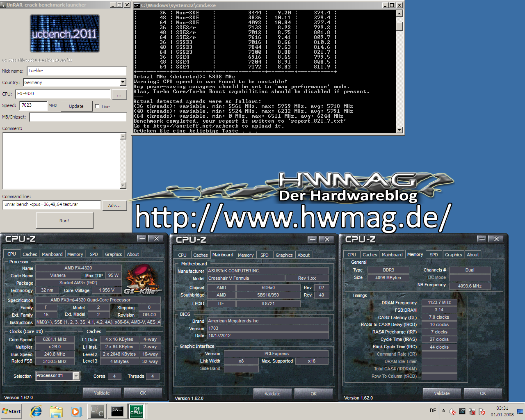Click Validate in the right CPU-Z window
Image resolution: width=525 pixels, height=420 pixels.
tap(442, 393)
